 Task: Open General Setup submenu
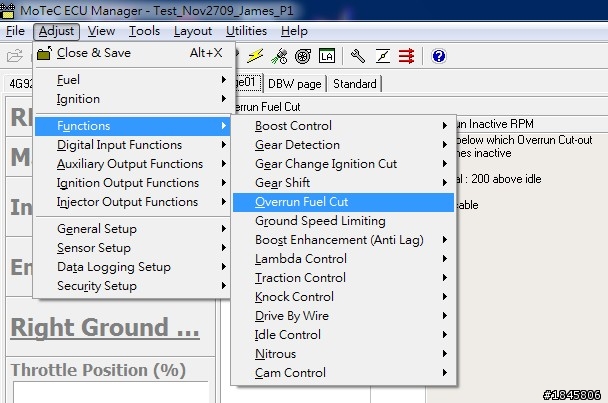pyautogui.click(x=134, y=229)
